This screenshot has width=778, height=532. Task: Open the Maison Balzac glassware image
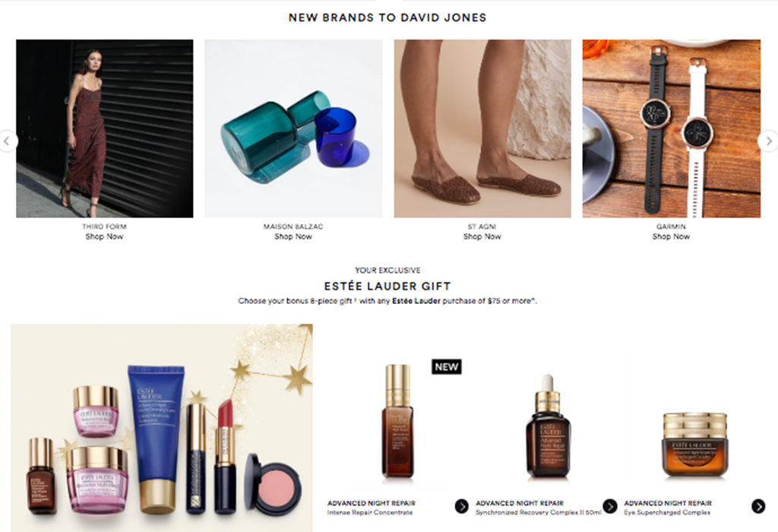click(x=293, y=128)
